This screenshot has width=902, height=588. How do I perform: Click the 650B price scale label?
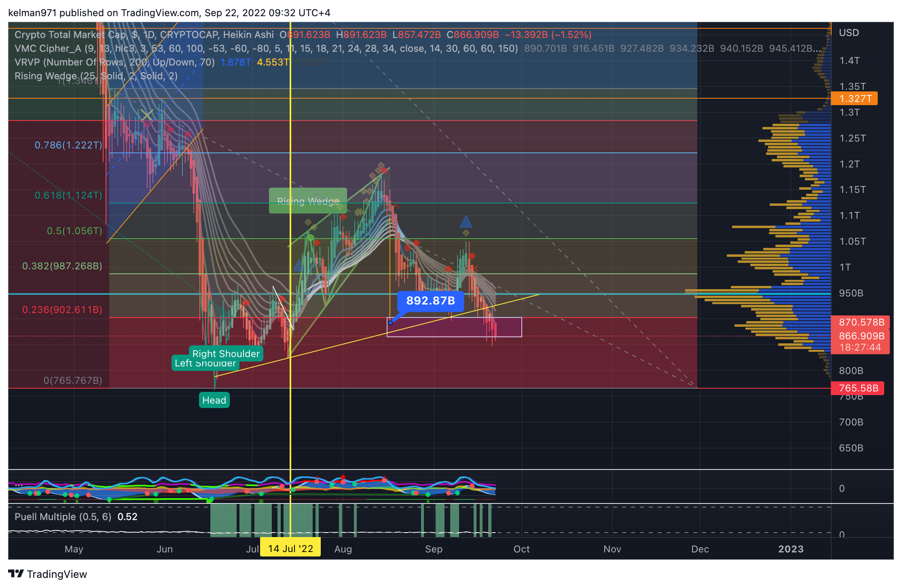pos(851,448)
